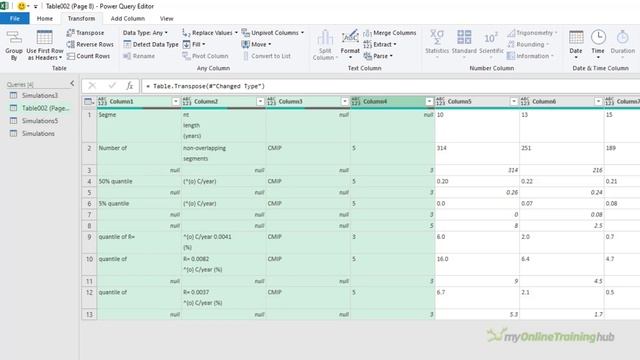Click the Date column icon

pos(576,37)
